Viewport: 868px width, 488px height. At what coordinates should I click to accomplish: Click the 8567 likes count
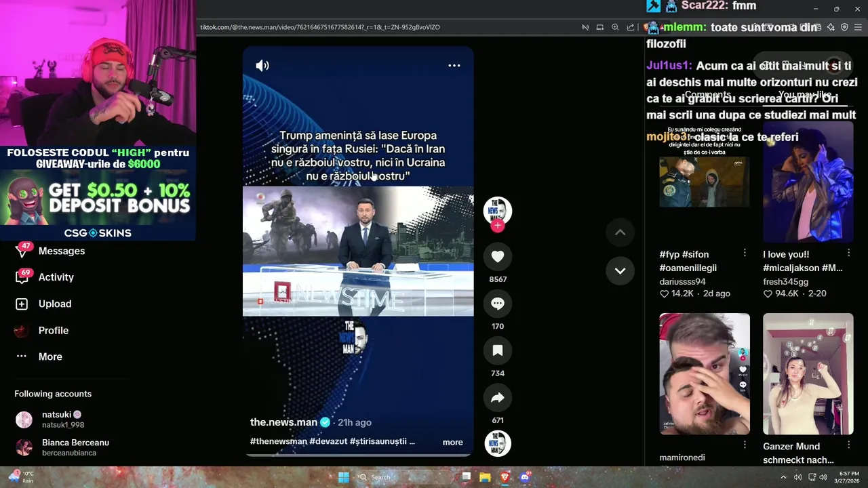point(498,279)
